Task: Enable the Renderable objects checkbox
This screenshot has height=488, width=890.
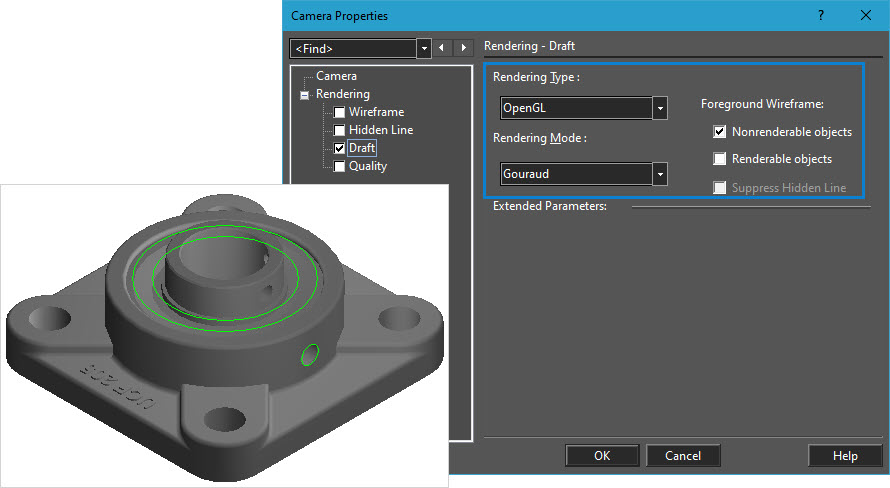Action: pos(719,159)
